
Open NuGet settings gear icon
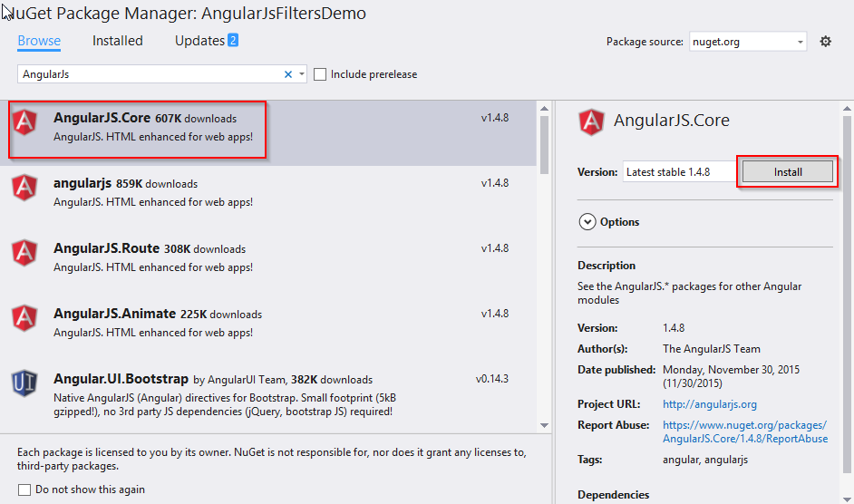[x=826, y=42]
